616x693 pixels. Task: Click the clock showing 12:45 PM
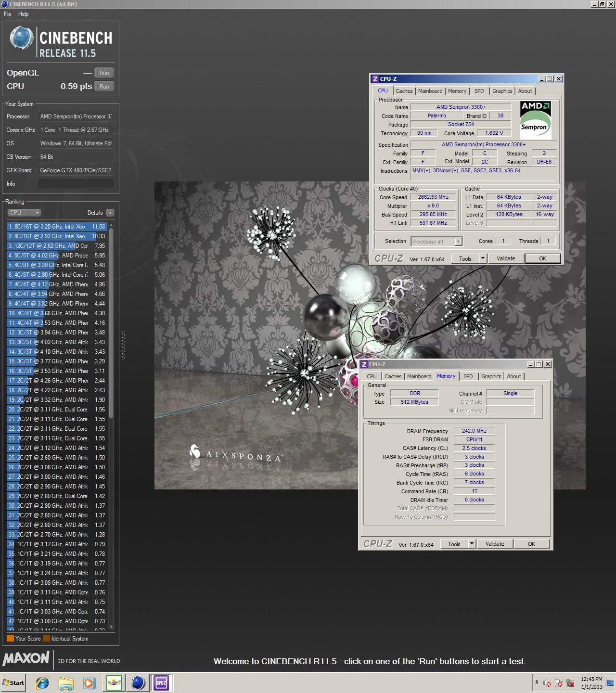(x=592, y=679)
